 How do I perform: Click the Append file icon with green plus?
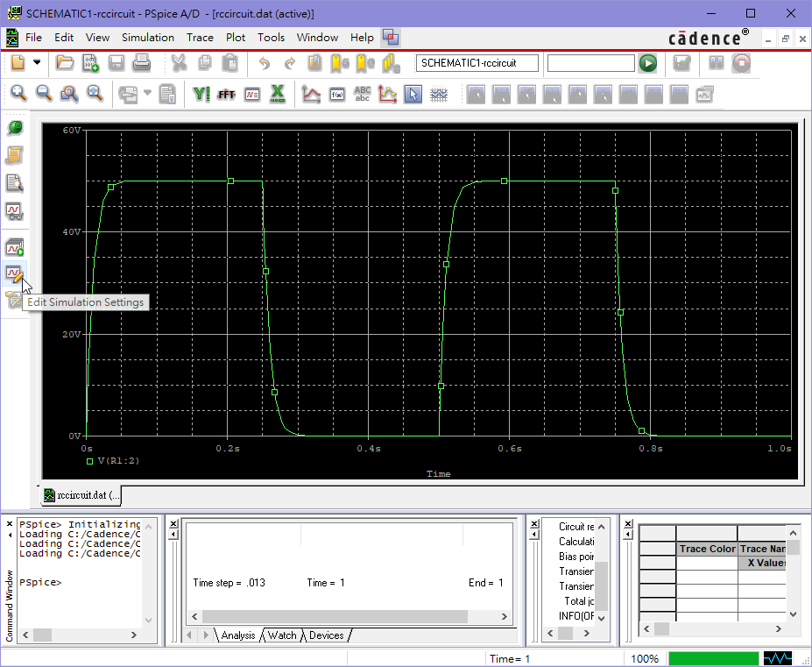[90, 63]
